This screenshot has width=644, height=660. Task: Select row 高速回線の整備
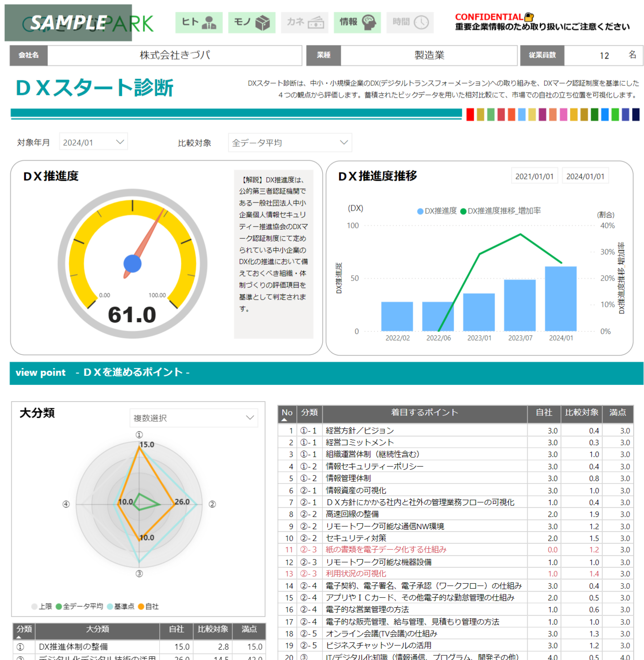point(456,514)
